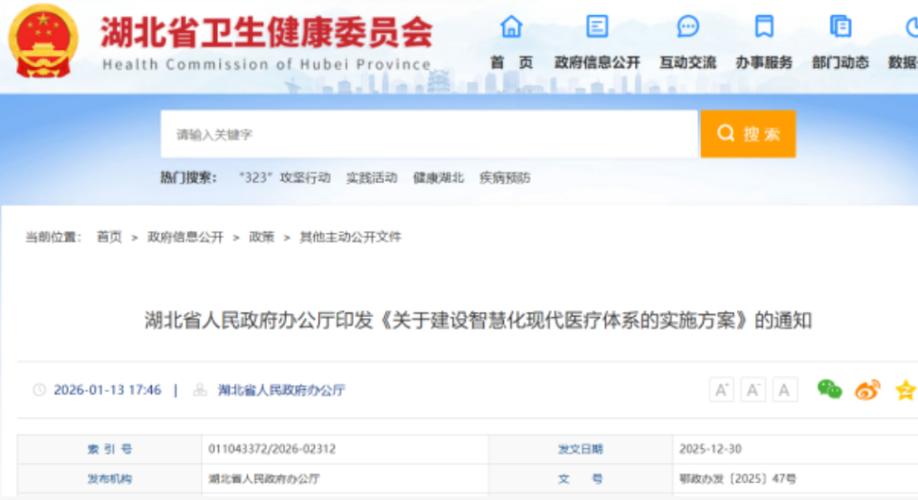
Task: Click the publish time 2026-01-13 17:46
Action: click(107, 390)
